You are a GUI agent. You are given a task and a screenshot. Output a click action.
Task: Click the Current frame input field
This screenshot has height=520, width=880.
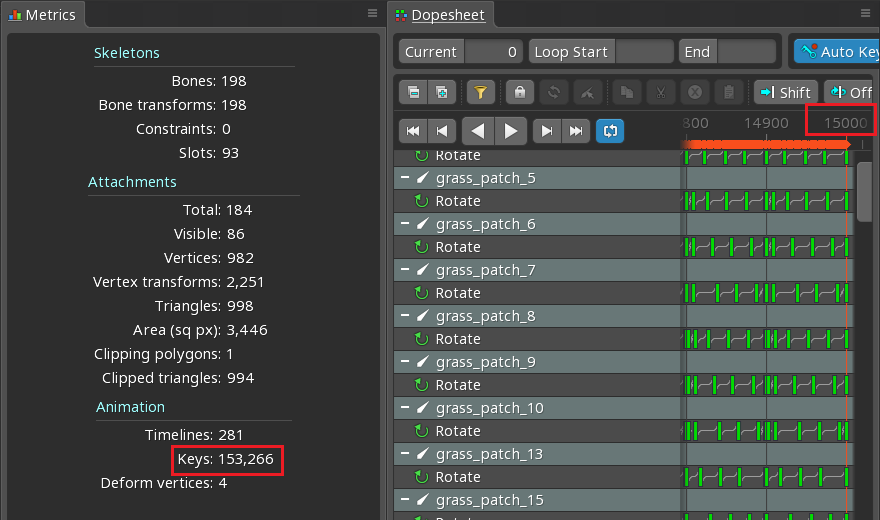(x=493, y=51)
